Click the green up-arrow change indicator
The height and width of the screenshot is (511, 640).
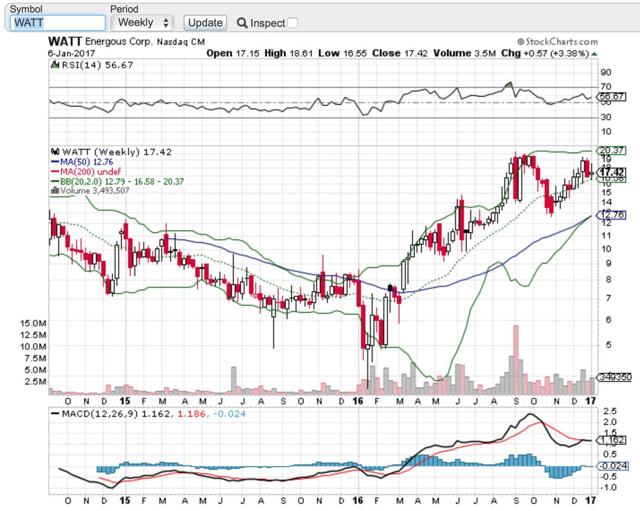pos(594,54)
